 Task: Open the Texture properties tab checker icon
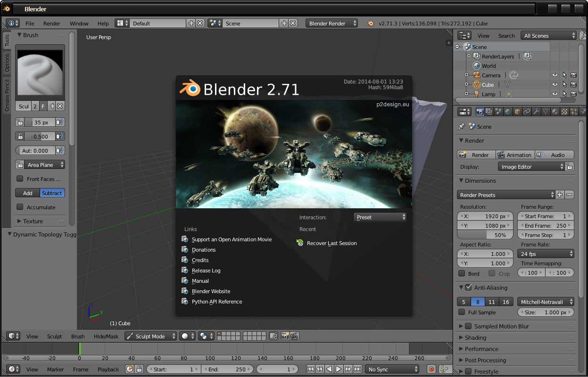[x=564, y=112]
